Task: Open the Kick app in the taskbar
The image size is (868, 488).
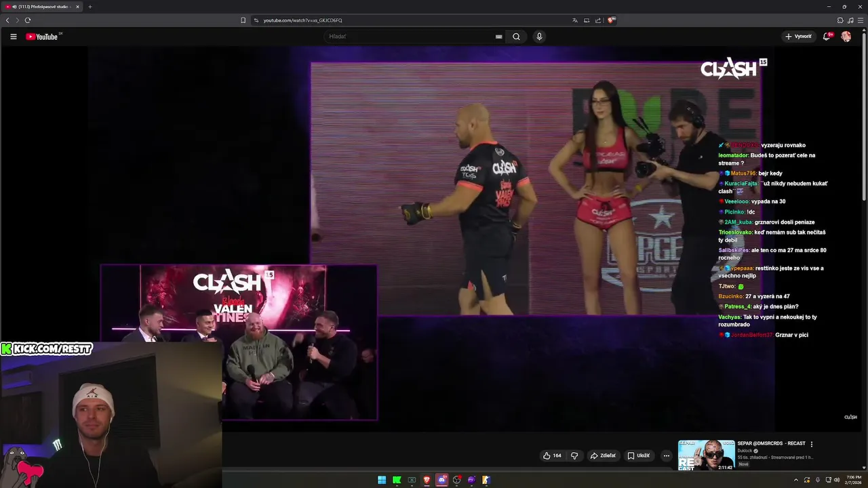Action: click(x=397, y=480)
